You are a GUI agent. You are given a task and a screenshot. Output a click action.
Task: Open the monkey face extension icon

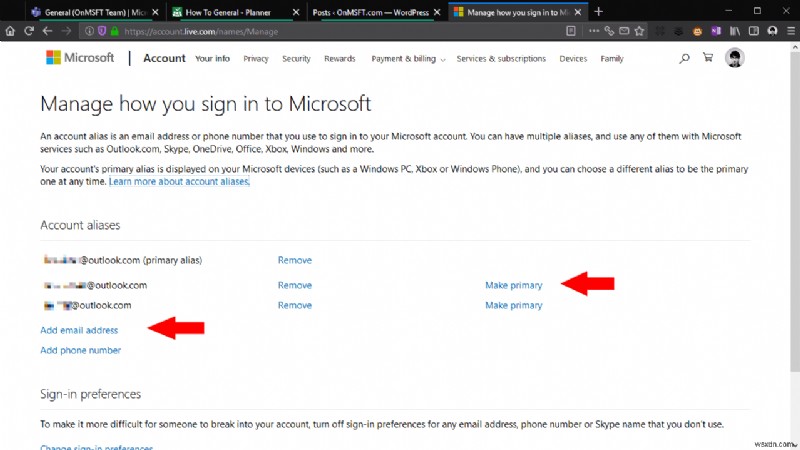[x=697, y=31]
